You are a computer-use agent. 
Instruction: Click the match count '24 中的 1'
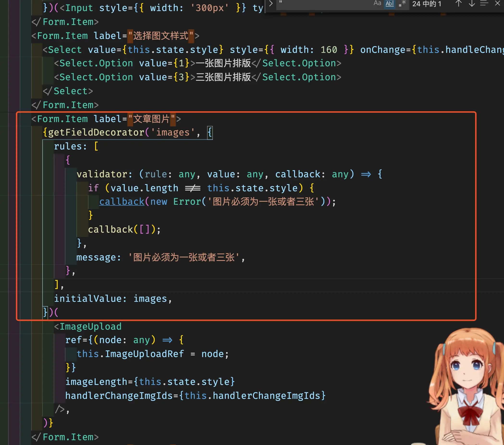point(427,4)
